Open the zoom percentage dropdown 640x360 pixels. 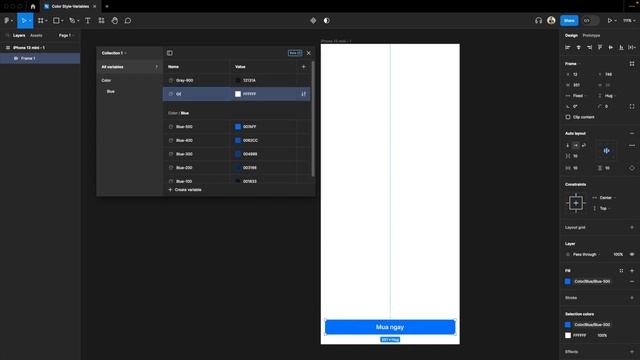click(x=629, y=20)
